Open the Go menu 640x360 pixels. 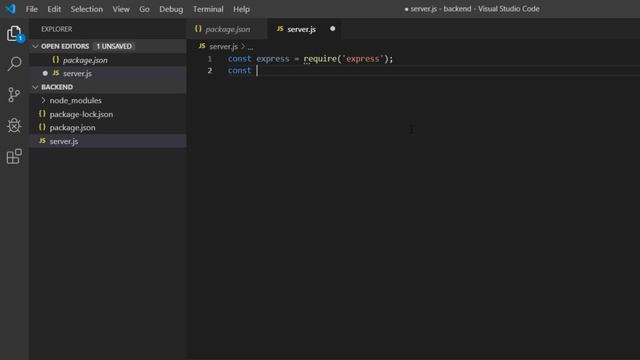pyautogui.click(x=144, y=9)
